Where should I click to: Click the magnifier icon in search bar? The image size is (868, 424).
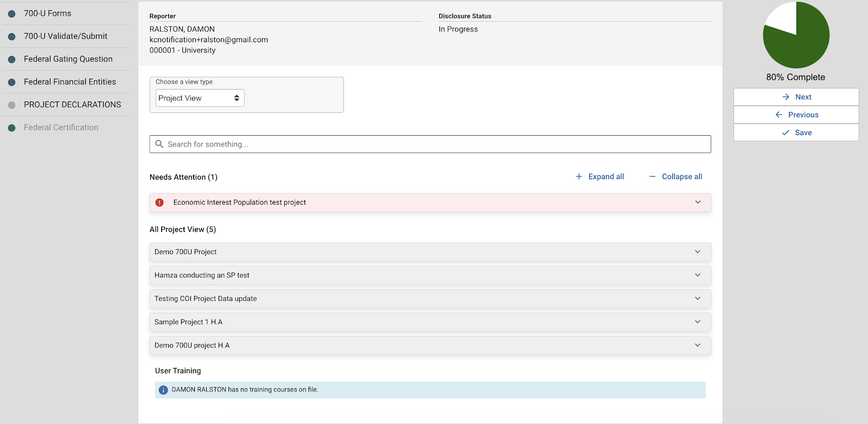click(x=159, y=144)
